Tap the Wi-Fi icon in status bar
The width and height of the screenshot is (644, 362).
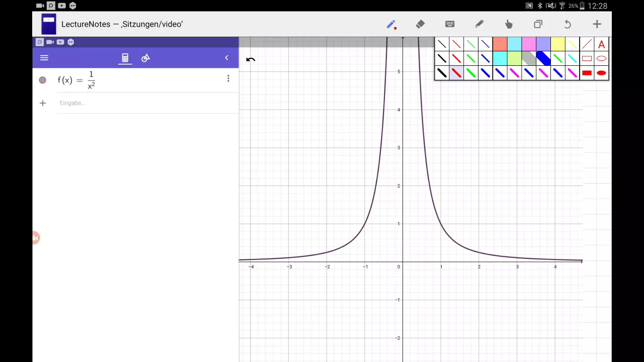pos(562,6)
